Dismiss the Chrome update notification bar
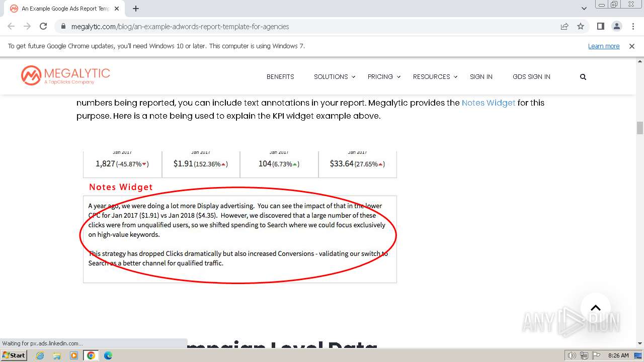The height and width of the screenshot is (362, 644). tap(632, 46)
